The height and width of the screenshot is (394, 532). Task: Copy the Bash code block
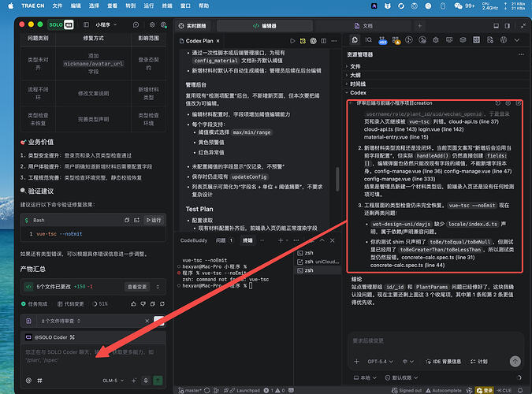(x=127, y=221)
